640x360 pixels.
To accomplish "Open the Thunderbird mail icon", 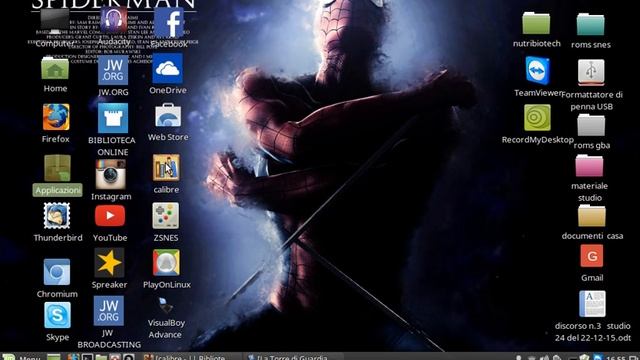I will pyautogui.click(x=57, y=216).
